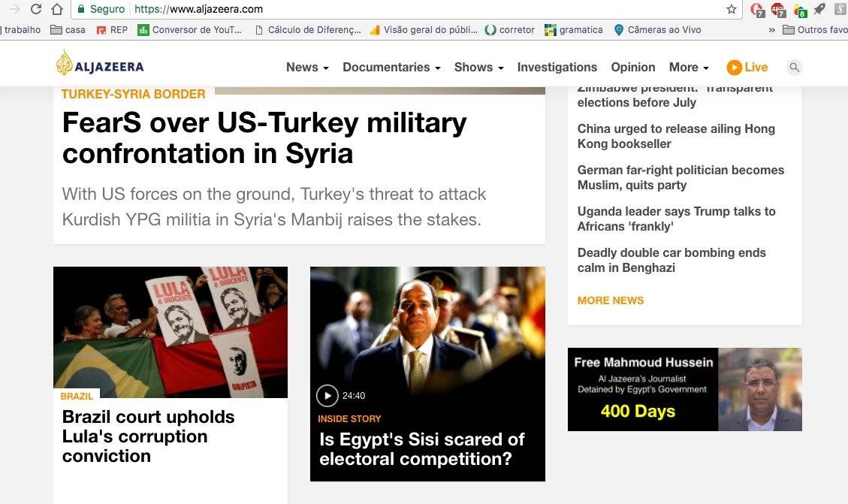Open 'German far-right politician becomes Muslim'
This screenshot has width=848, height=504.
click(681, 177)
